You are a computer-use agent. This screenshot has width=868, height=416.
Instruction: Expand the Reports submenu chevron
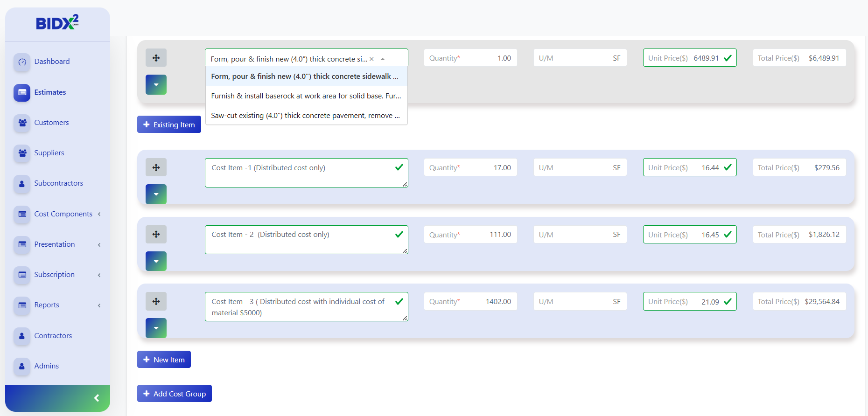click(99, 305)
